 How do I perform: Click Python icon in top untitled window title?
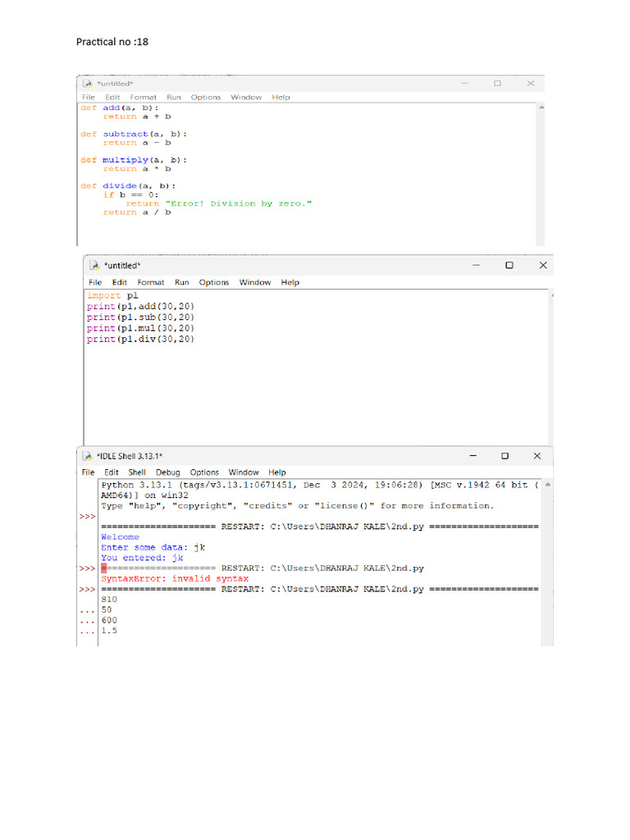(88, 84)
